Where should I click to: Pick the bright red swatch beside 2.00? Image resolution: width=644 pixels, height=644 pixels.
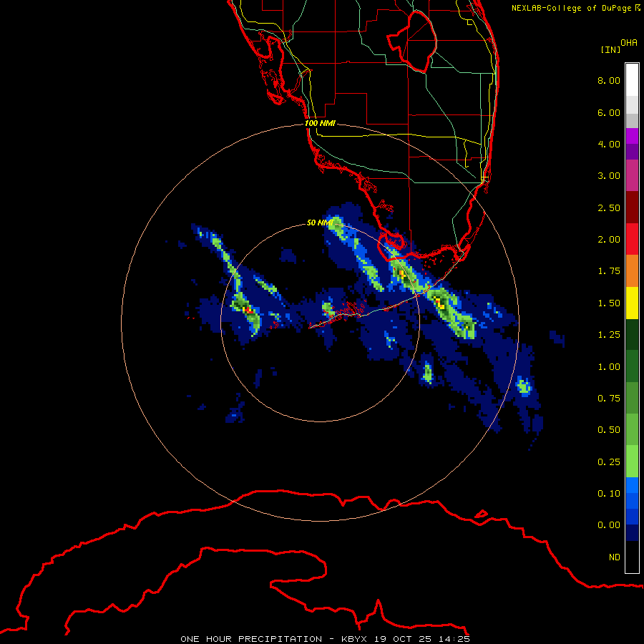632,239
